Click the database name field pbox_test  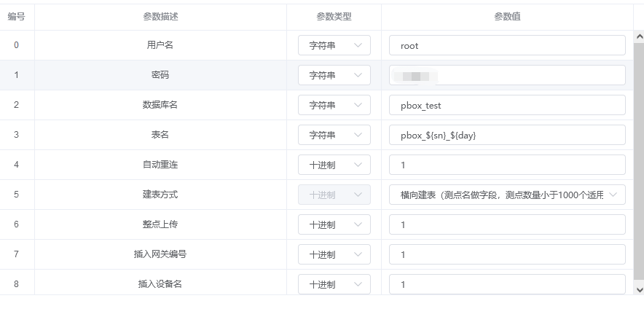[x=507, y=105]
